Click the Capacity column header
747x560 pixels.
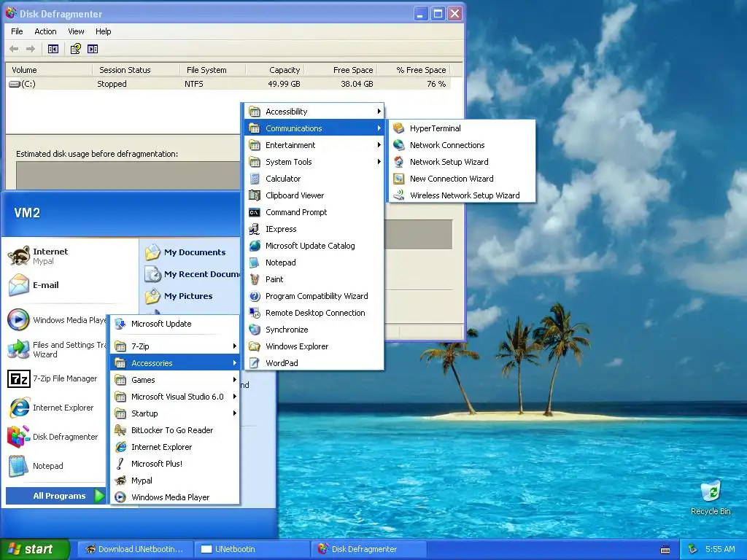pyautogui.click(x=275, y=70)
